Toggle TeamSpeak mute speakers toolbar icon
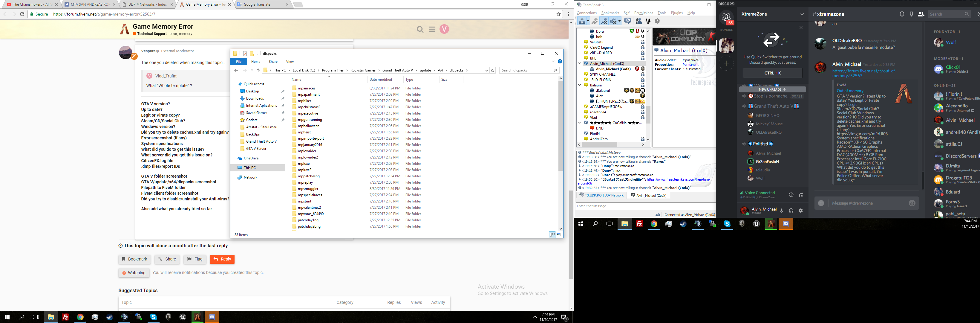Screen dimensions: 980x323 [613, 21]
